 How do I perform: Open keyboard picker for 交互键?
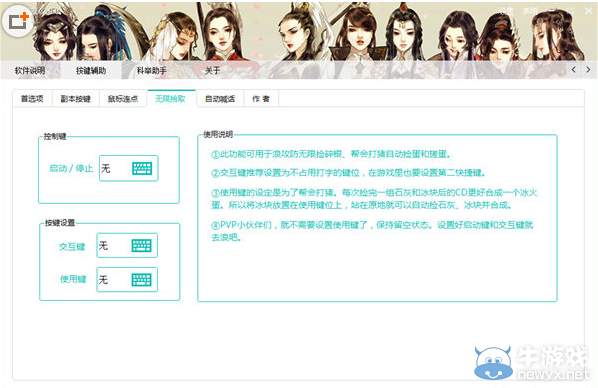click(x=141, y=245)
